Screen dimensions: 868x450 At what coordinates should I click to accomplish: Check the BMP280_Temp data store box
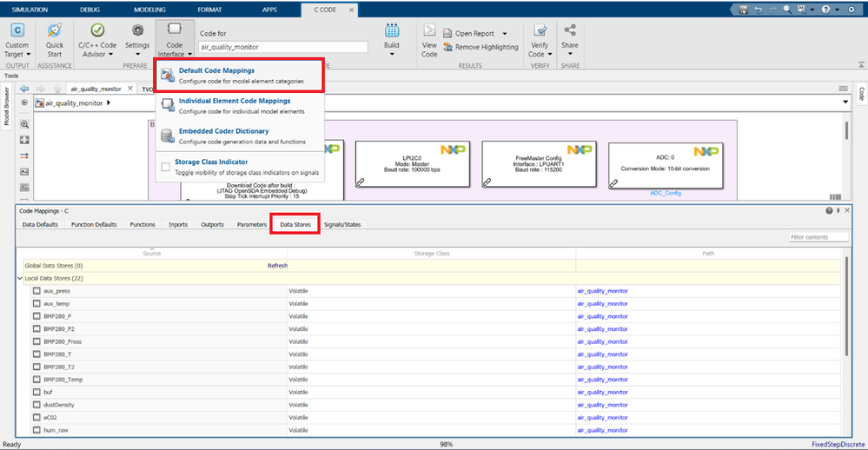36,380
